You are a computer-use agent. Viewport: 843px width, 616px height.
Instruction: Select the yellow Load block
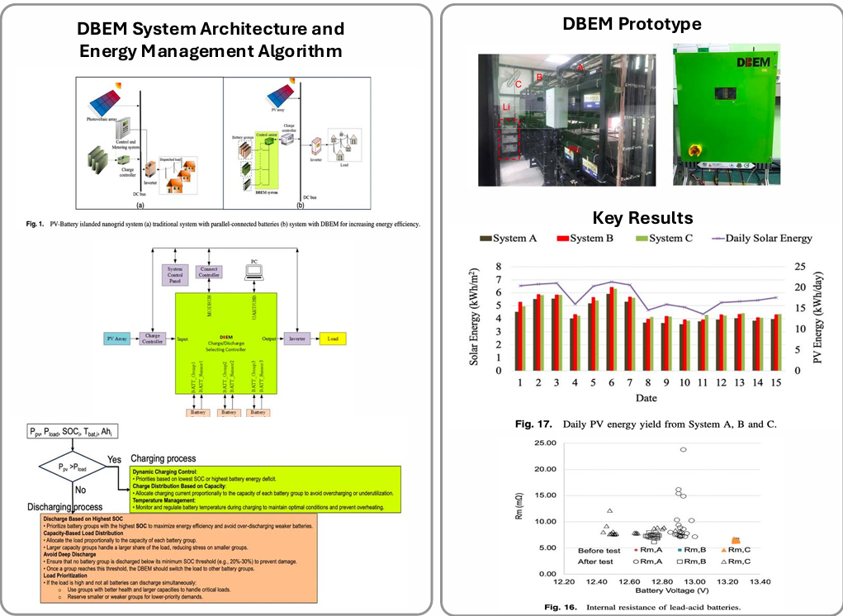(x=333, y=339)
